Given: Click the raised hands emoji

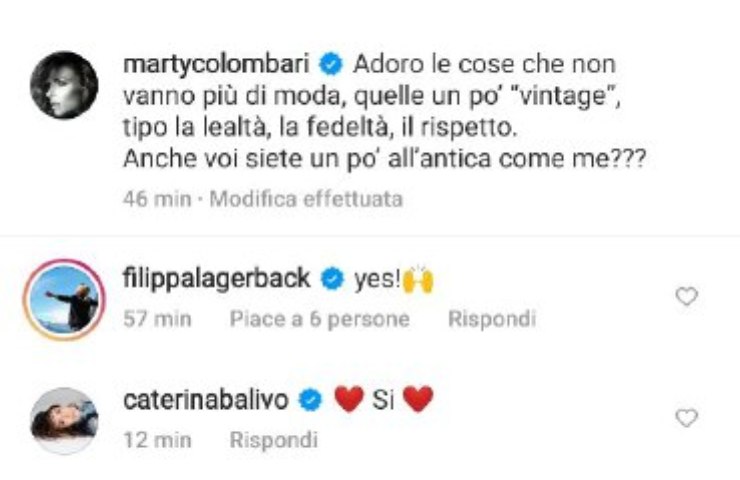Looking at the screenshot, I should coord(418,279).
